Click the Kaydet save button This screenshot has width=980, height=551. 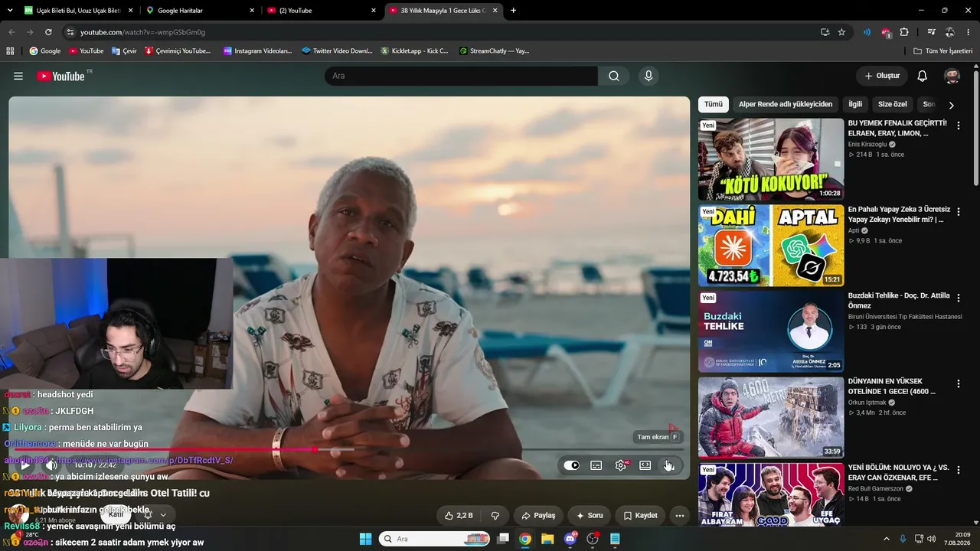coord(641,516)
